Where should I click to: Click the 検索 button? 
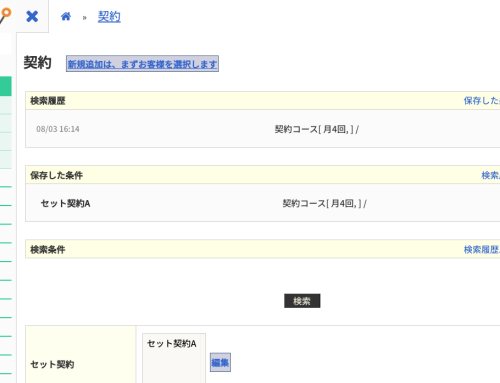302,301
